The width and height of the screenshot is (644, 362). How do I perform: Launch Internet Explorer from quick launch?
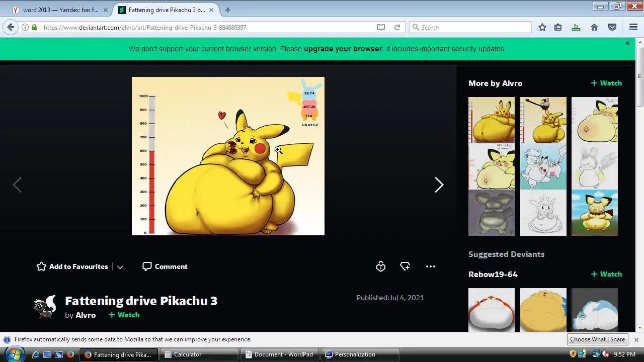(x=36, y=354)
